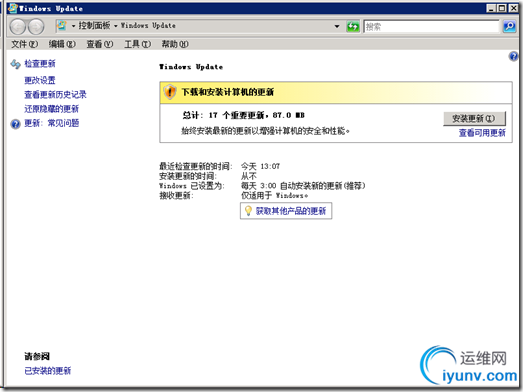Open the blue help question icon
Image resolution: width=523 pixels, height=392 pixels.
click(513, 56)
